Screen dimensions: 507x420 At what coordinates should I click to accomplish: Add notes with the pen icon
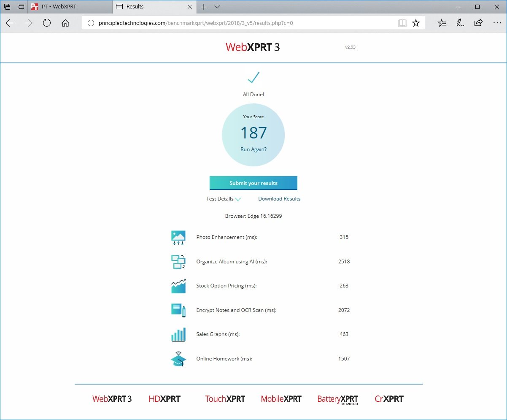[x=460, y=23]
